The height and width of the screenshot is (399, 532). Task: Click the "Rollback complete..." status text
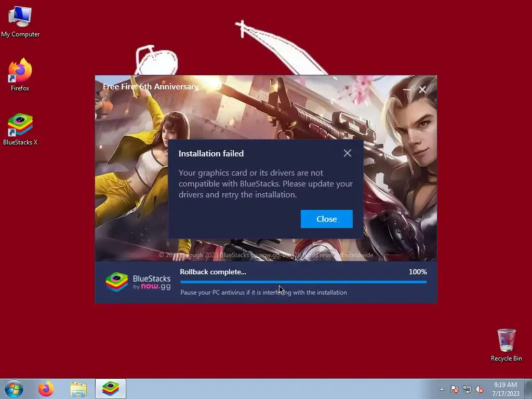tap(212, 272)
